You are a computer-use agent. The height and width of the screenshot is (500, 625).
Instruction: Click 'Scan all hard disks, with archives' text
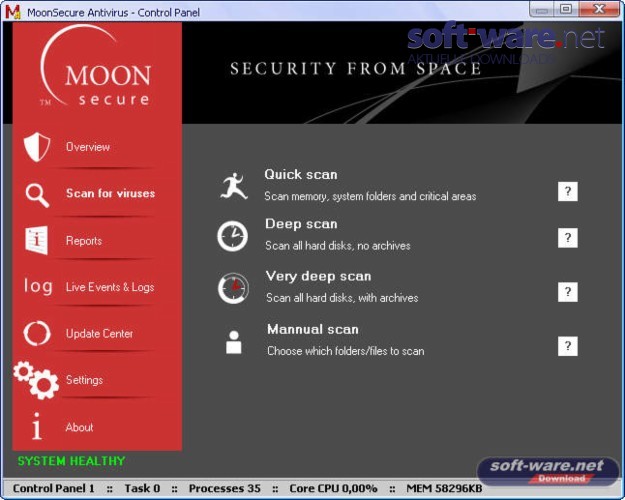click(342, 298)
